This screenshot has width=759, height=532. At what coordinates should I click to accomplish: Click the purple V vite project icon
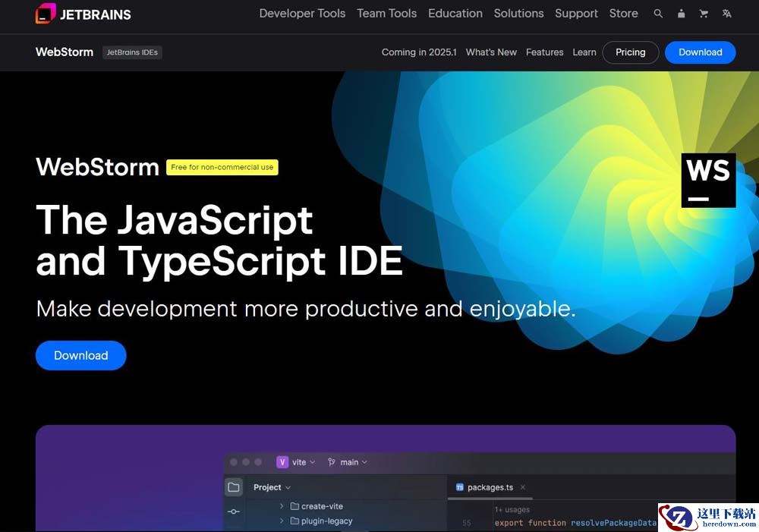282,462
